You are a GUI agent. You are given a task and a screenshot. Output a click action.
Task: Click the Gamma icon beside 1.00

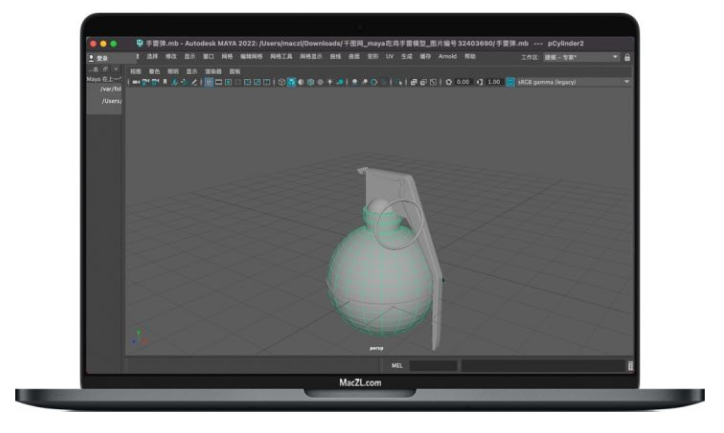[x=480, y=82]
